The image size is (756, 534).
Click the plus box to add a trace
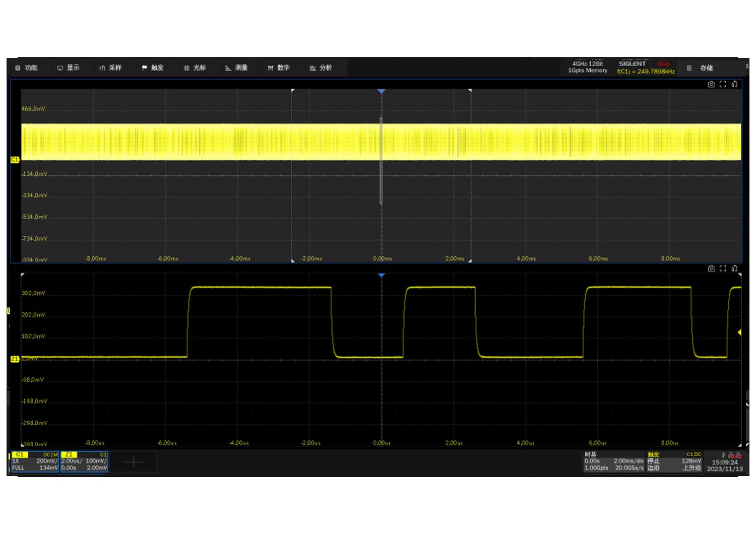[133, 462]
